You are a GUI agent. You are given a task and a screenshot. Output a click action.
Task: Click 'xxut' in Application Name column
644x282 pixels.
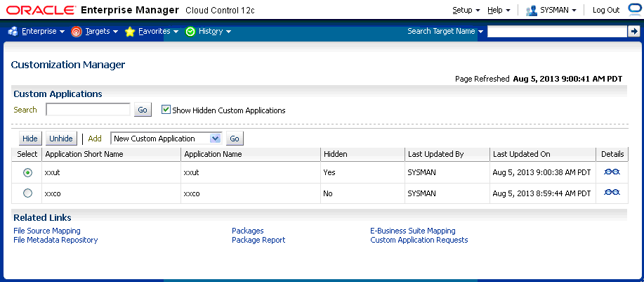(192, 173)
